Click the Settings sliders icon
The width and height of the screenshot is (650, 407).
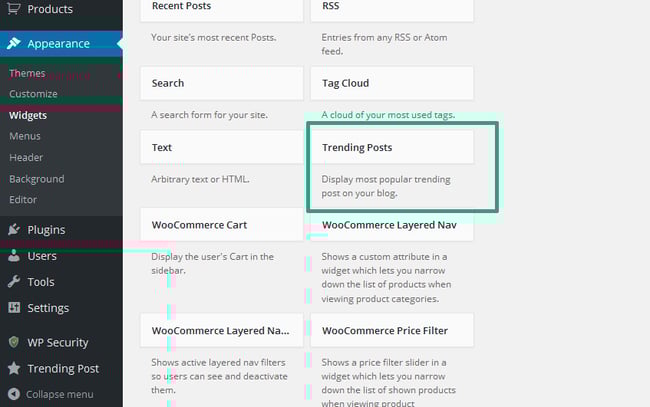[13, 308]
